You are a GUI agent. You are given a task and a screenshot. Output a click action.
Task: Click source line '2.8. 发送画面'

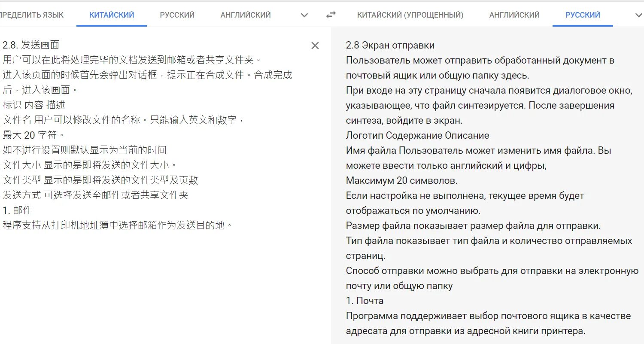[31, 45]
